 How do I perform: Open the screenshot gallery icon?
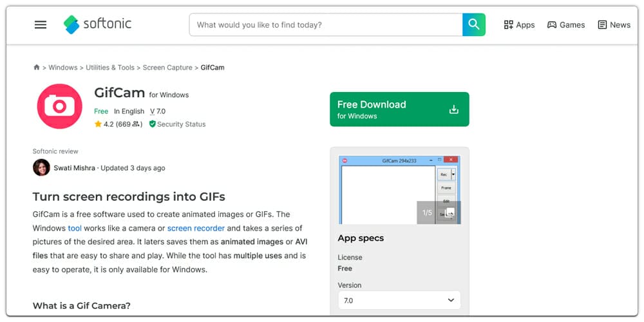[450, 213]
